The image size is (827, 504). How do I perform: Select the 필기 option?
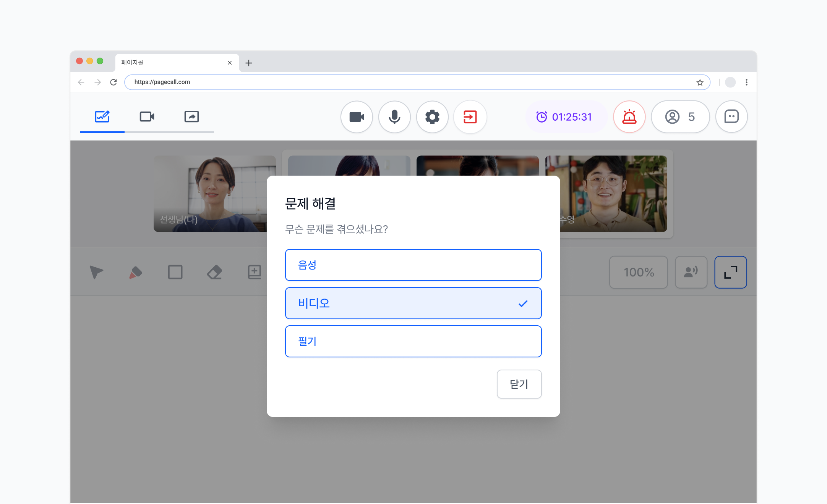point(413,341)
